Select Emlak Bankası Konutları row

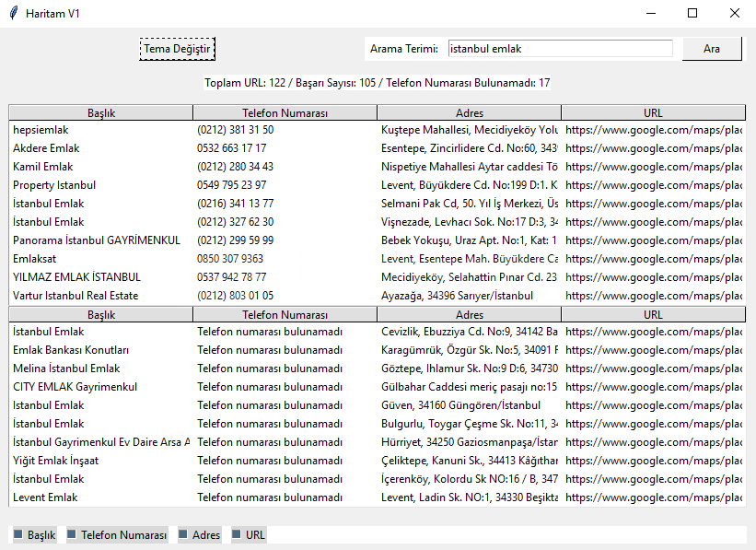coord(377,350)
